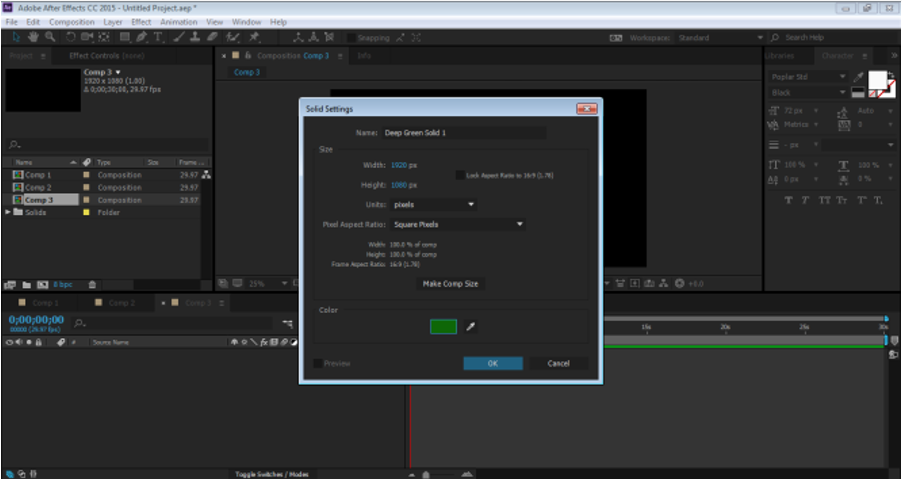Screen dimensions: 902x479
Task: Expand the Solids folder in Project panel
Action: pos(8,212)
